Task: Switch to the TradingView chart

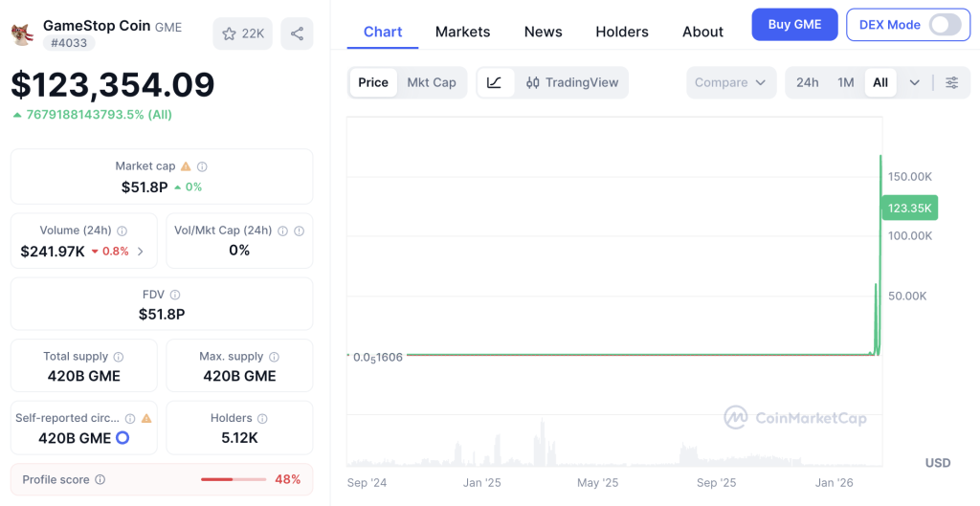Action: (572, 82)
